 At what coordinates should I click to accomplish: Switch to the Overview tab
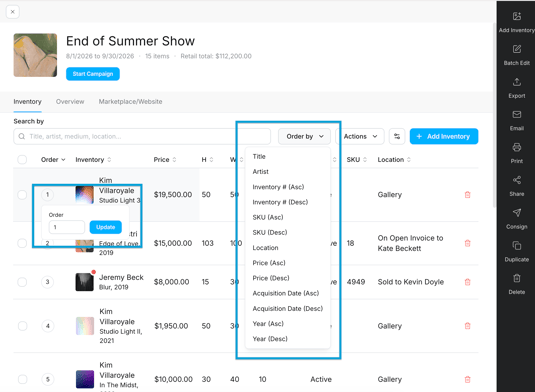70,102
